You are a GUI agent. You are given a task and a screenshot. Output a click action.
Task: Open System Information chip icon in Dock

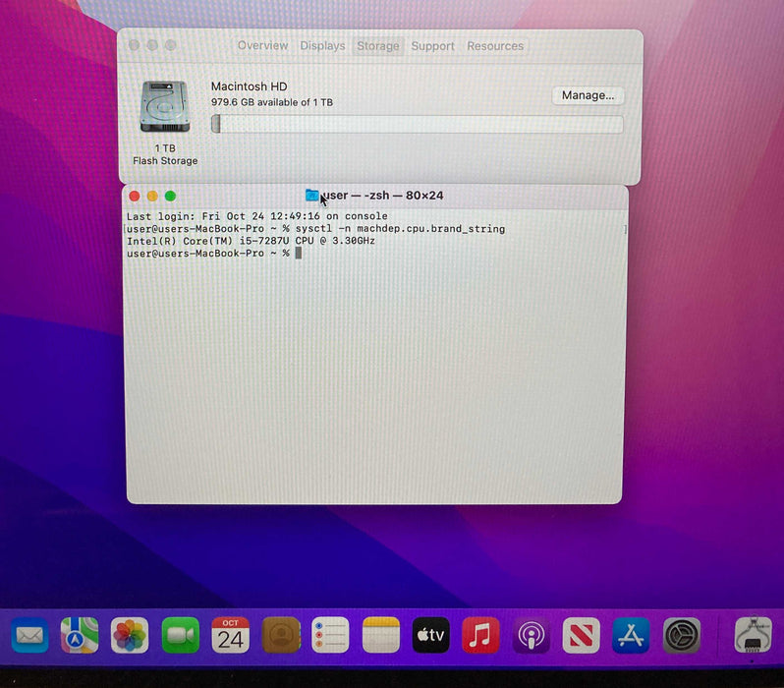[x=753, y=636]
